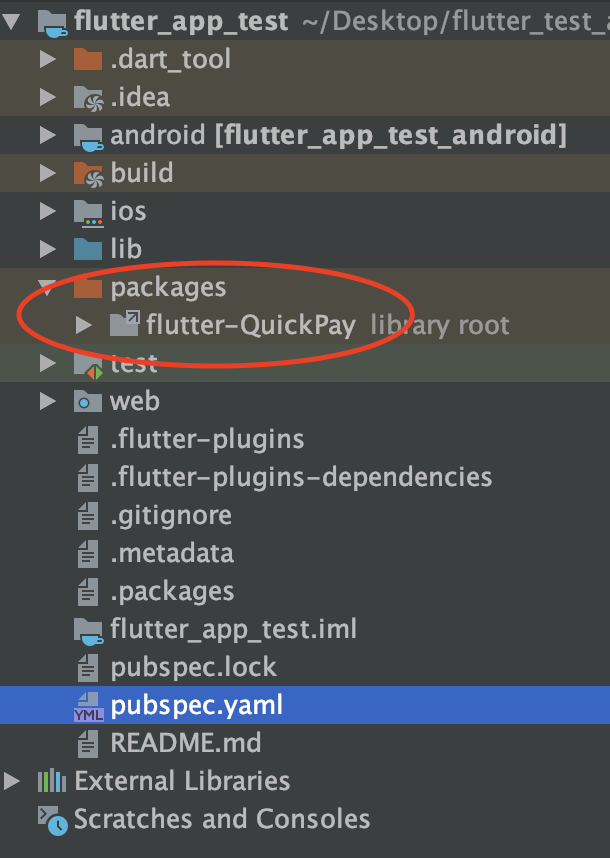Expand the android module node

click(x=46, y=134)
